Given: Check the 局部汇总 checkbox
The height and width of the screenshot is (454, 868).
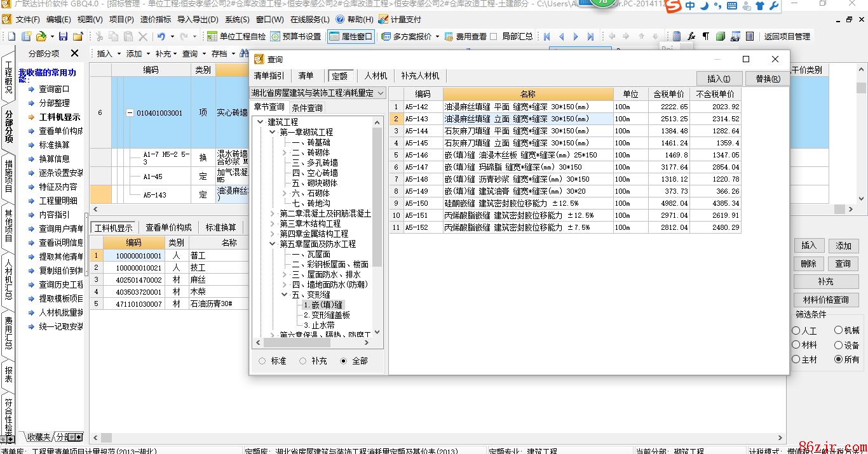Looking at the screenshot, I should point(494,37).
